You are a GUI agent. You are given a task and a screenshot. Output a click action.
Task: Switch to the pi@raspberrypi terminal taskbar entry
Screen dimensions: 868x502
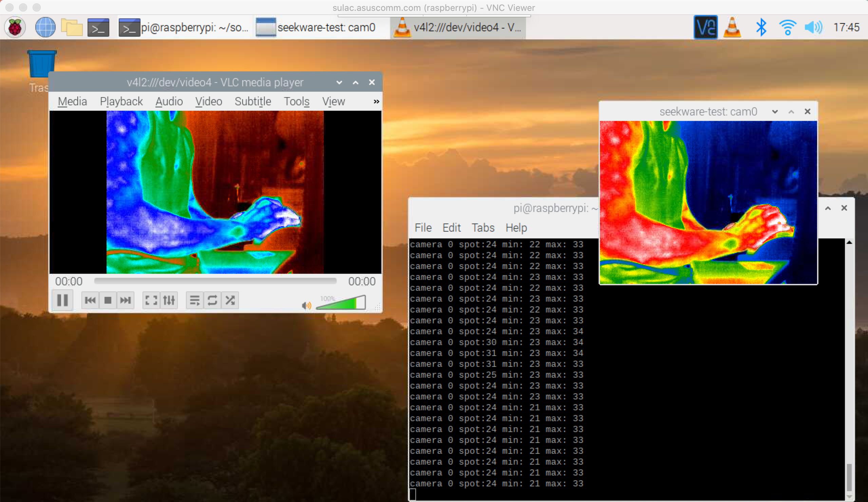click(x=184, y=27)
